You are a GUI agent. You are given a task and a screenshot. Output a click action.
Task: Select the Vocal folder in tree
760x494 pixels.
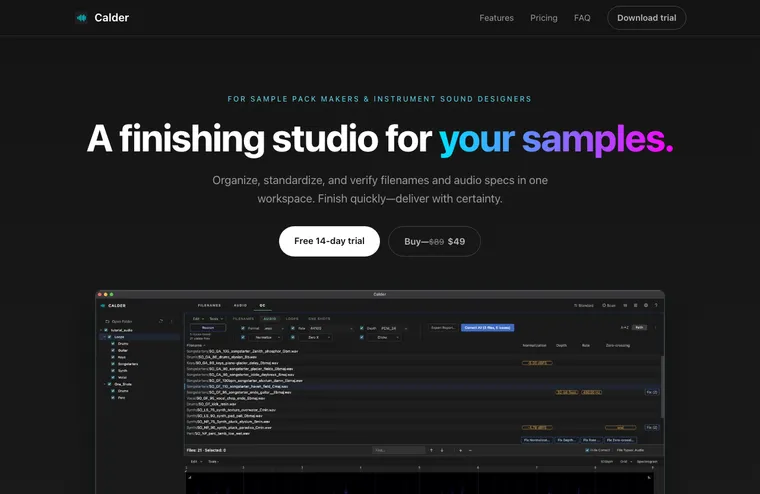pos(123,377)
